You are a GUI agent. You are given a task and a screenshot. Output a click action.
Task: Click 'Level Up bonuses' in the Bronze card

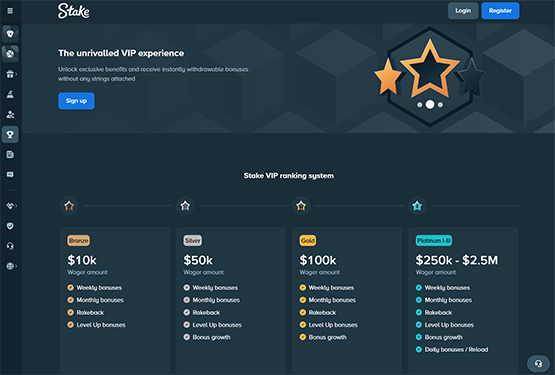click(x=101, y=325)
